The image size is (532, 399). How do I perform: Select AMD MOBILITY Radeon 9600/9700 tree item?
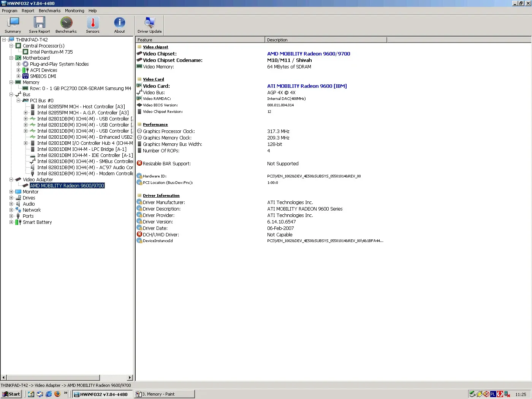(67, 185)
